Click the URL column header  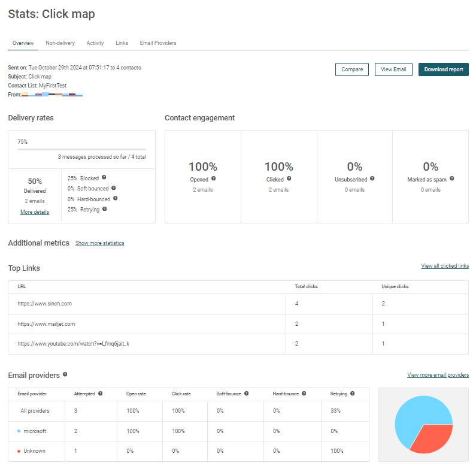[22, 286]
